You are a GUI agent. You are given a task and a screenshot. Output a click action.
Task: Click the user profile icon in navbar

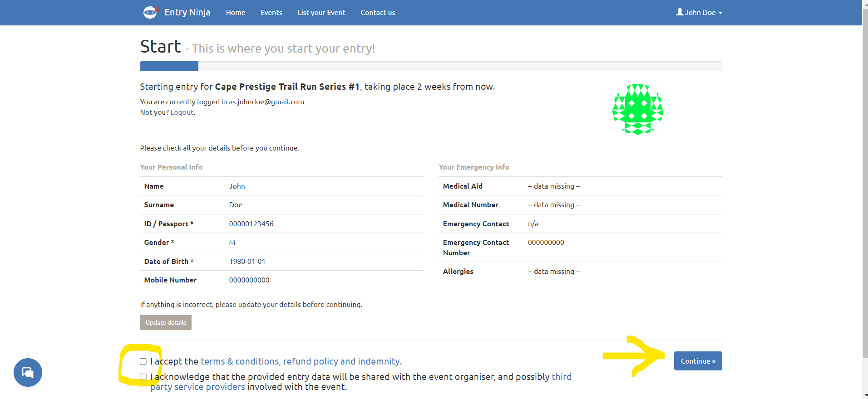click(680, 12)
